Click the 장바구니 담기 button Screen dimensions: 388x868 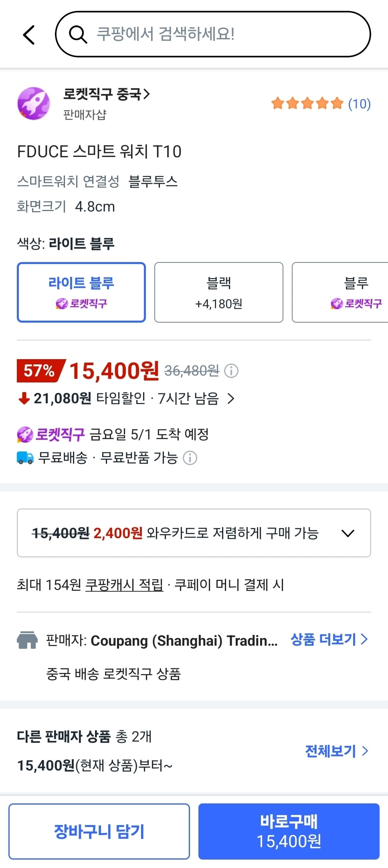pyautogui.click(x=99, y=831)
